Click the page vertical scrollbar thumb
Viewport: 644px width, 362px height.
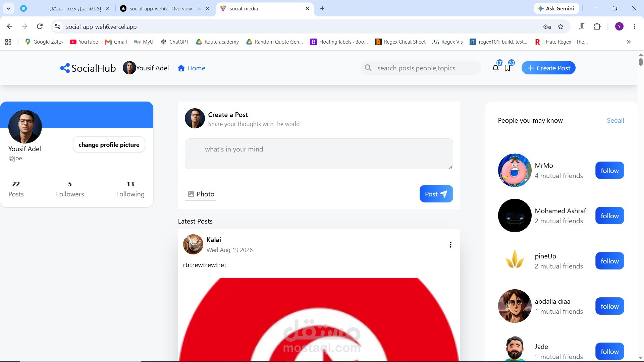click(x=641, y=62)
